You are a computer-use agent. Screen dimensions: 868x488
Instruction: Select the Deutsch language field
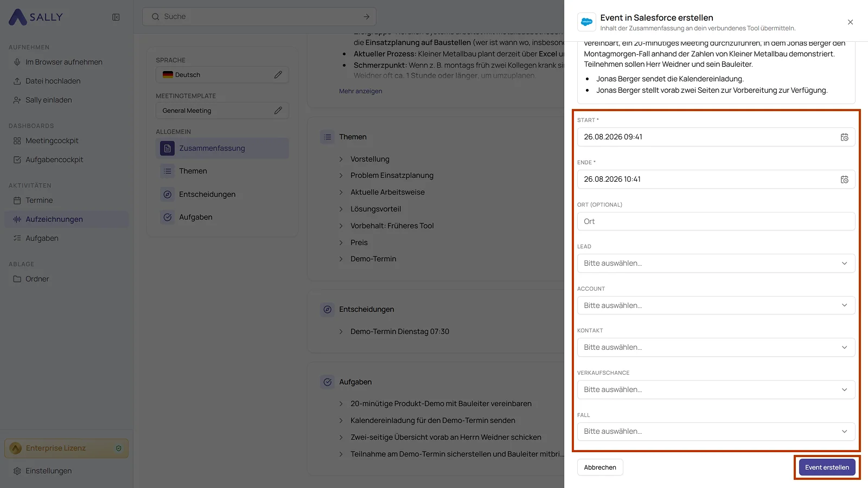click(222, 75)
